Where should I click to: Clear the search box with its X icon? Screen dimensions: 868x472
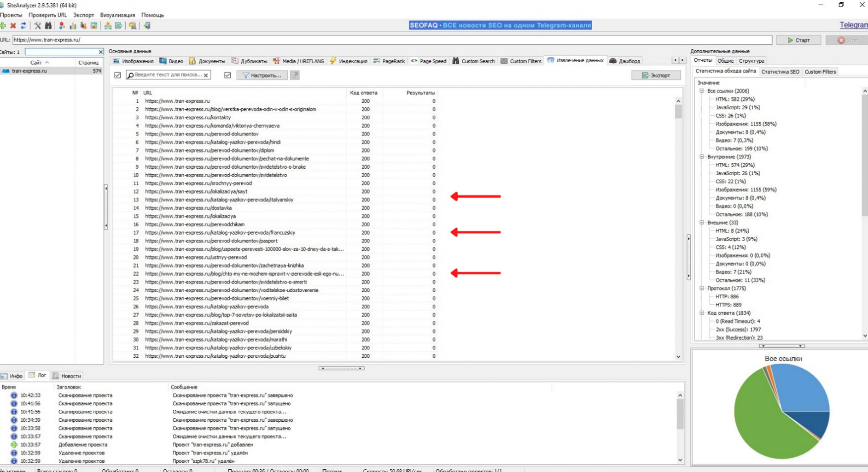click(206, 75)
